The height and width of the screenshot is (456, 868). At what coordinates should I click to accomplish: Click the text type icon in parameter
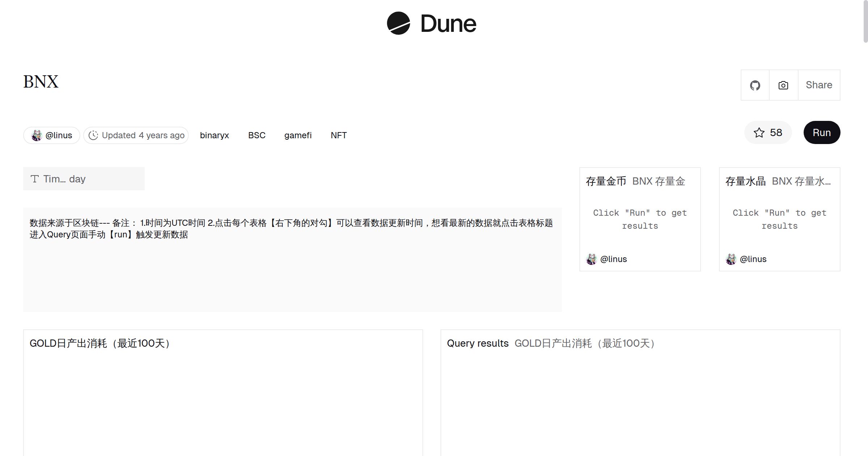pos(35,179)
